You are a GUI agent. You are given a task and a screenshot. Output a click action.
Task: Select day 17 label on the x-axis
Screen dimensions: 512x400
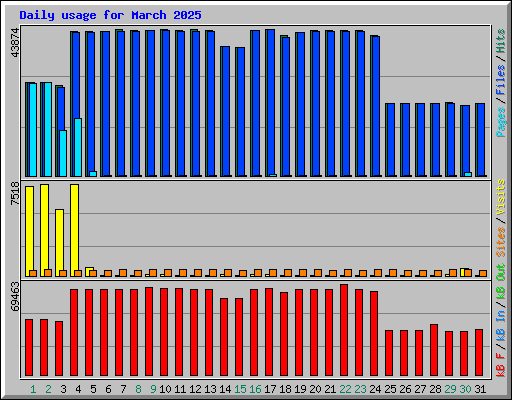click(x=270, y=389)
